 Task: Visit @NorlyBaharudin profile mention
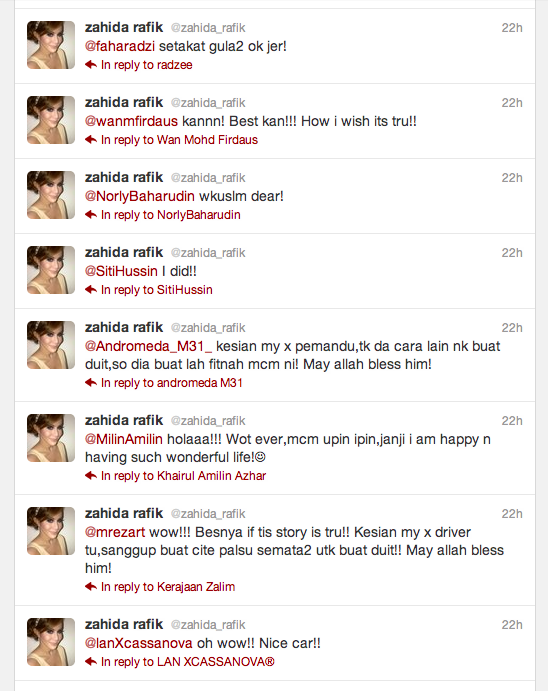pyautogui.click(x=140, y=196)
